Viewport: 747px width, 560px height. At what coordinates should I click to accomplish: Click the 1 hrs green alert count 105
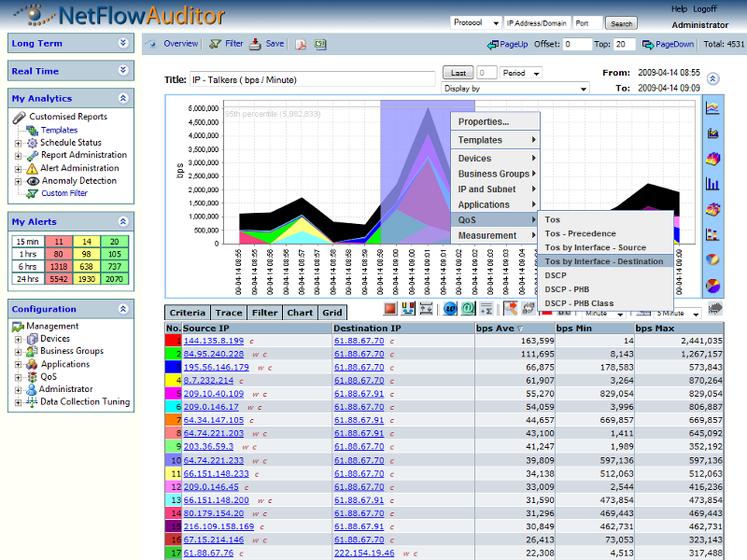tap(114, 254)
